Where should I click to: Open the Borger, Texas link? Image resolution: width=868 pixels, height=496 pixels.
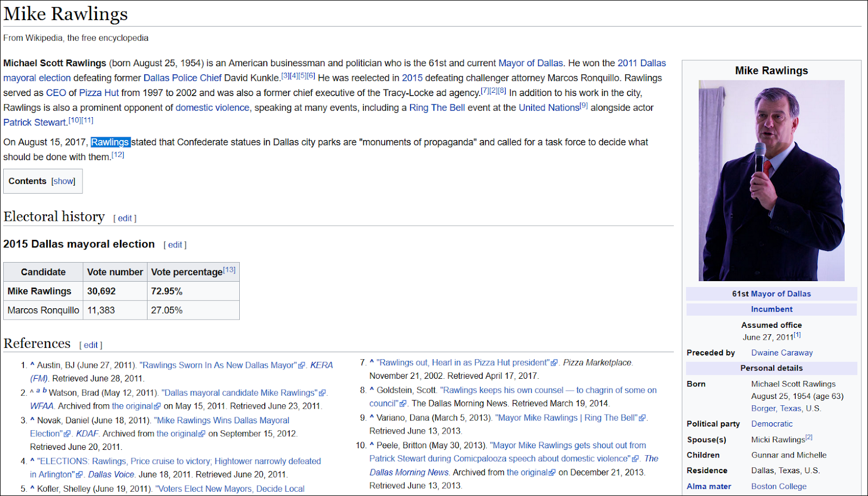pyautogui.click(x=776, y=408)
